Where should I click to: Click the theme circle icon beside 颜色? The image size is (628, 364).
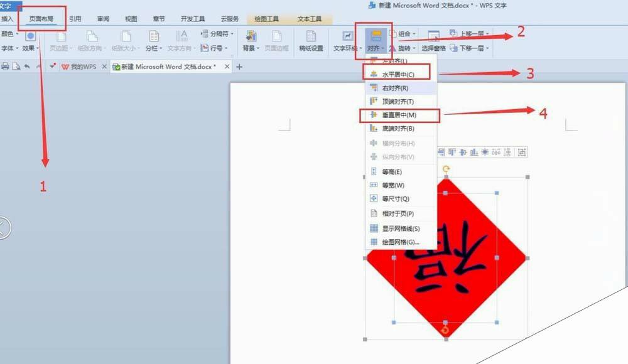30,36
